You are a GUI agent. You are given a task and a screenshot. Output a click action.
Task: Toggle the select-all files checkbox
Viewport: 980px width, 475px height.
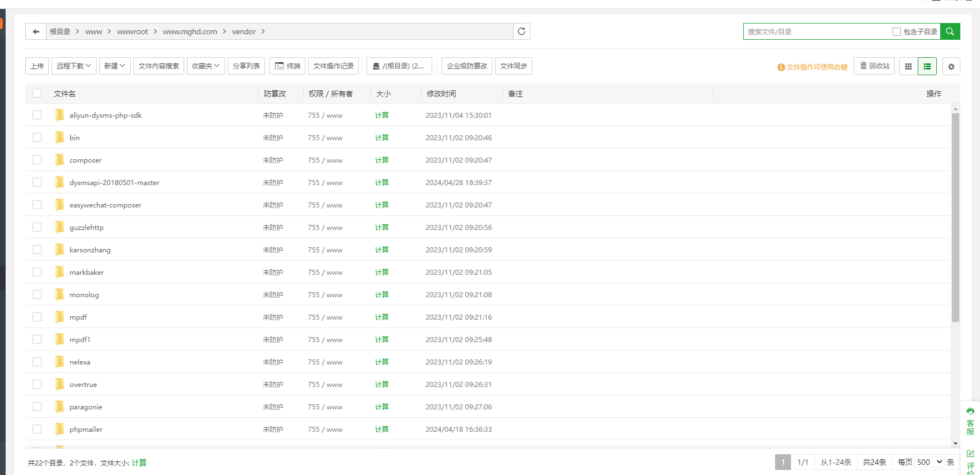[37, 93]
